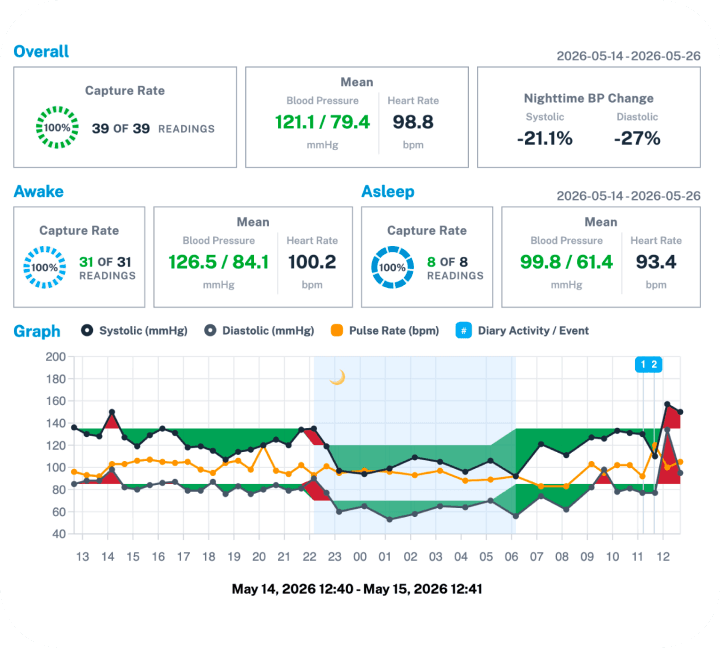This screenshot has height=648, width=720.
Task: Click the graph date range caption
Action: pos(357,589)
